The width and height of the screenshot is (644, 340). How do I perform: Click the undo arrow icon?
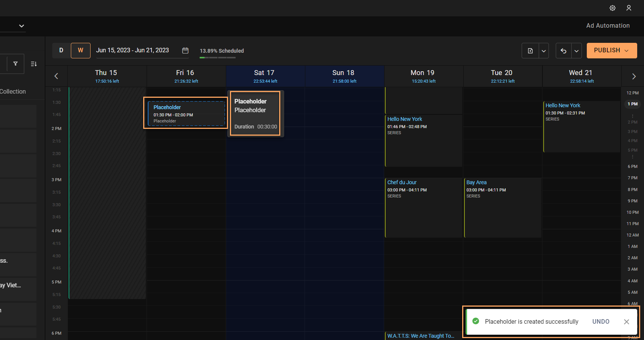pyautogui.click(x=564, y=51)
